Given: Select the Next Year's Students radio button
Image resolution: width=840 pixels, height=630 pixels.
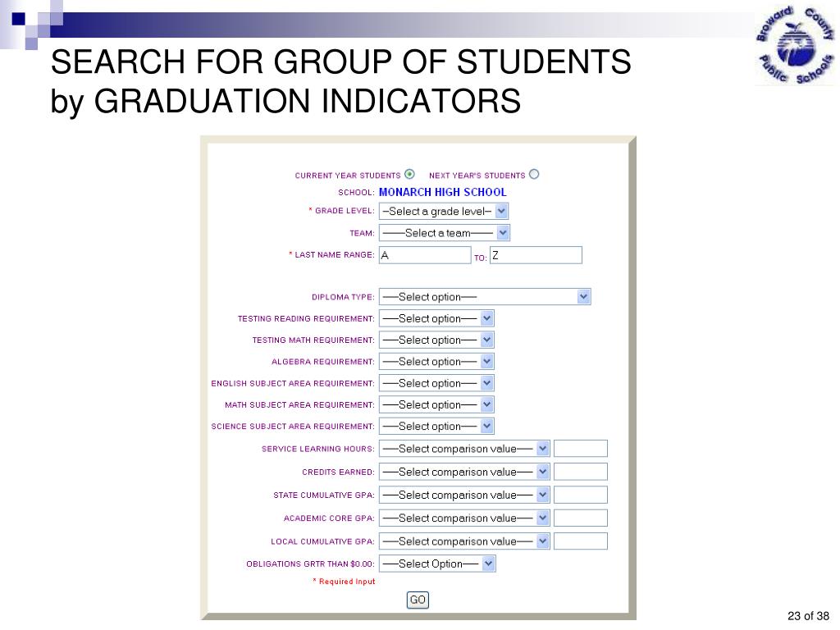Looking at the screenshot, I should [x=534, y=174].
